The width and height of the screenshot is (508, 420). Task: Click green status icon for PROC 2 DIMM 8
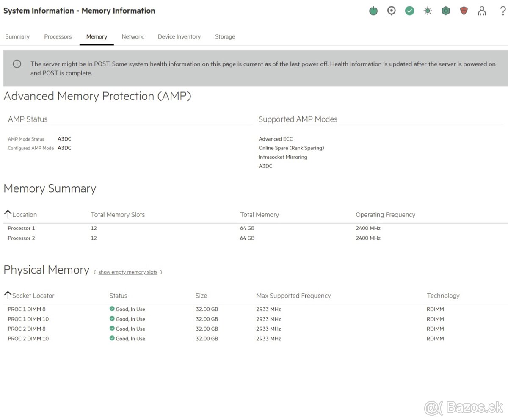pyautogui.click(x=112, y=328)
